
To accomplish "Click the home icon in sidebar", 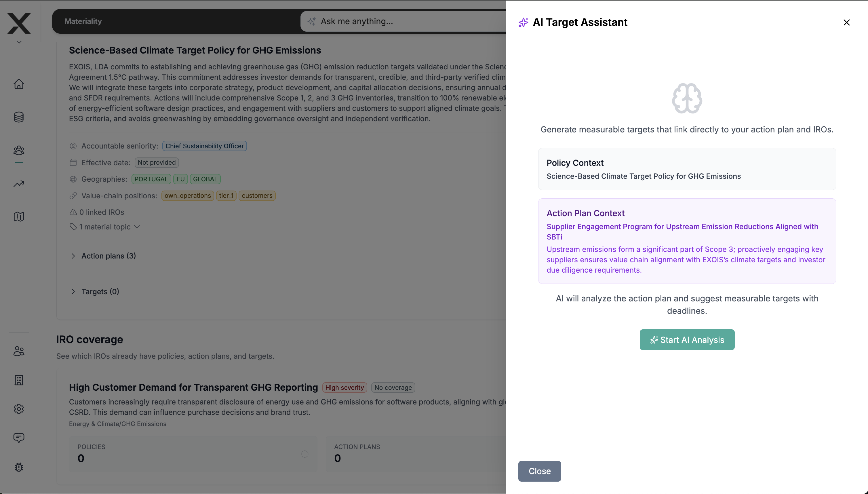I will tap(19, 84).
